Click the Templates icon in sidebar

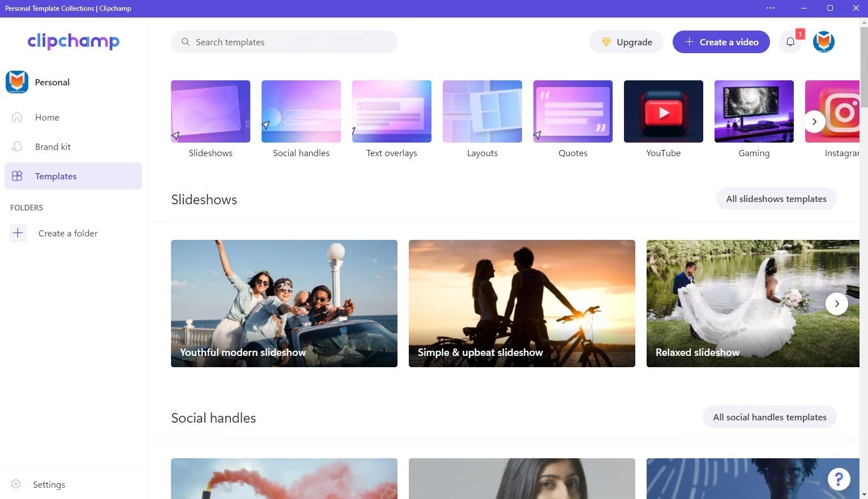click(17, 176)
